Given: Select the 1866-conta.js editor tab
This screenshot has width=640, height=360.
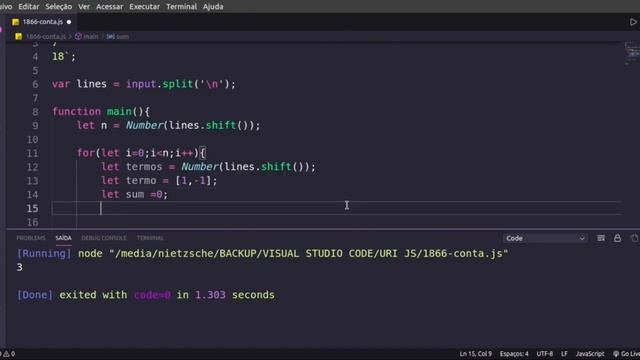Looking at the screenshot, I should pyautogui.click(x=41, y=22).
